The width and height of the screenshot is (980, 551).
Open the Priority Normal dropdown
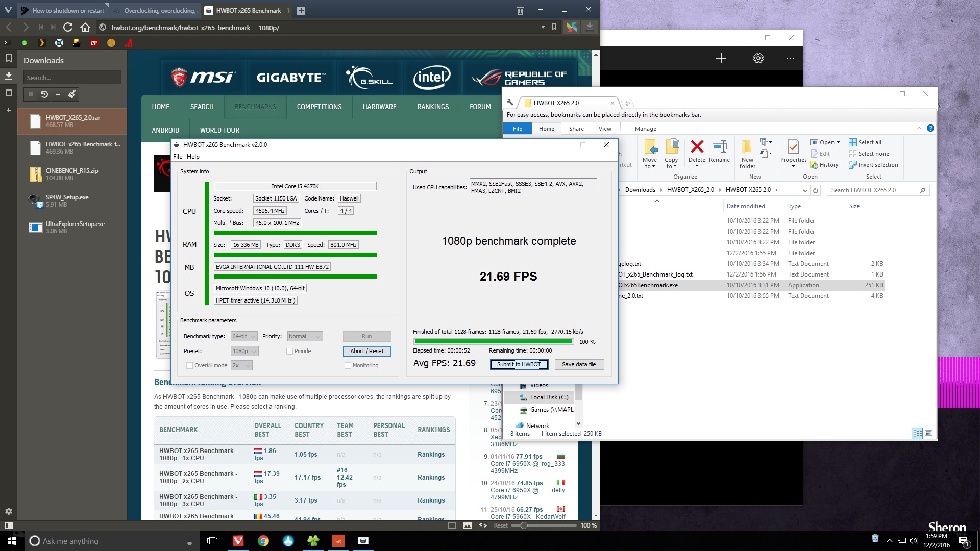pyautogui.click(x=305, y=336)
